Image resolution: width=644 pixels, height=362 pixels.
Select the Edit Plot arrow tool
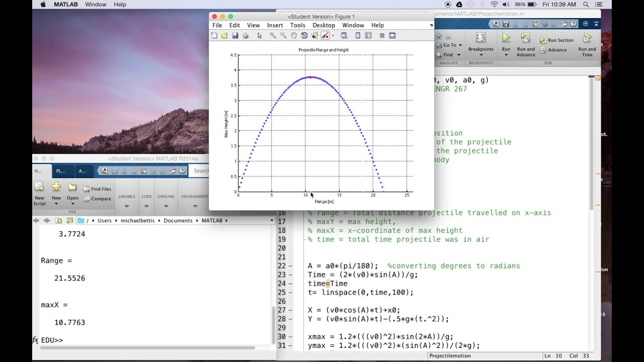point(260,36)
